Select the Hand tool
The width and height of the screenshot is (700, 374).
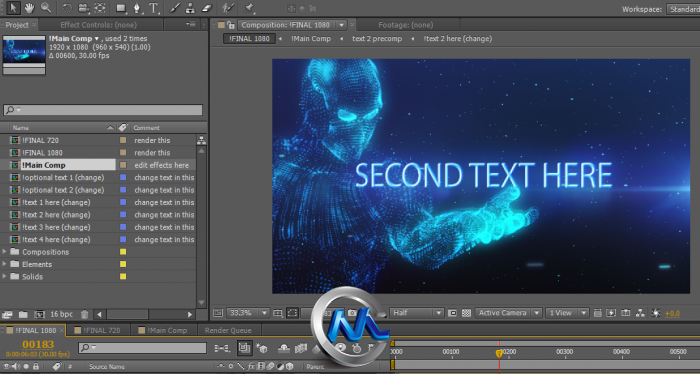pos(29,7)
